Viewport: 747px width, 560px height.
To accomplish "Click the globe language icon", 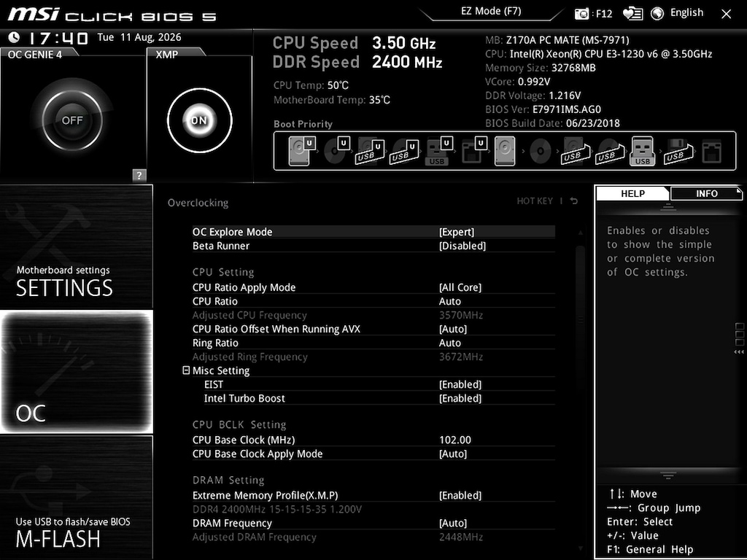I will tap(657, 14).
